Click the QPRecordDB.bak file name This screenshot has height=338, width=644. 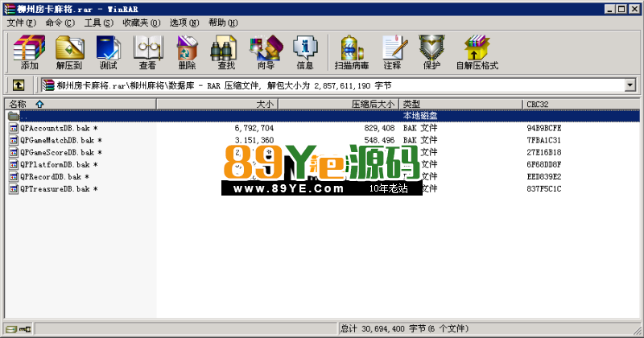click(x=51, y=176)
